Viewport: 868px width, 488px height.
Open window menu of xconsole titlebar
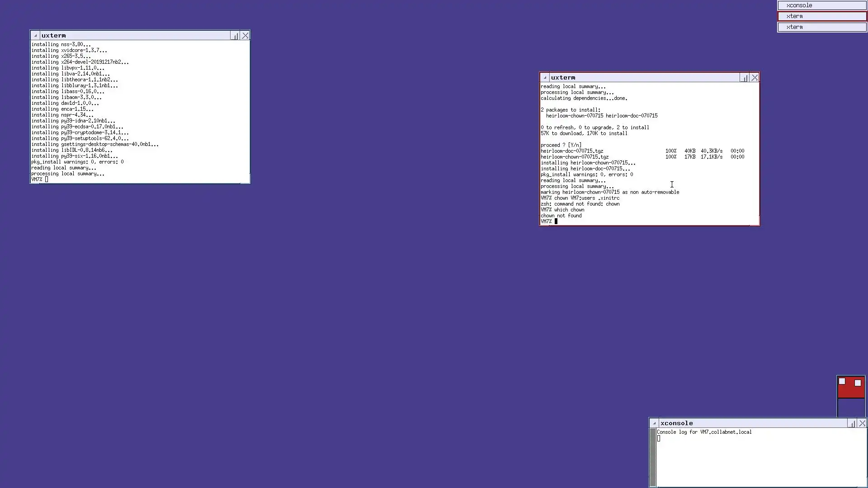tap(654, 423)
